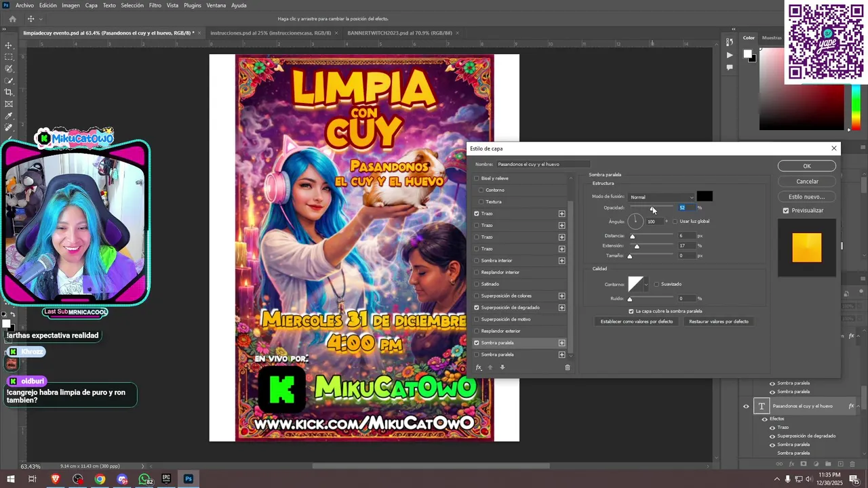This screenshot has height=488, width=868.
Task: Select the Frame tool
Action: 9,104
